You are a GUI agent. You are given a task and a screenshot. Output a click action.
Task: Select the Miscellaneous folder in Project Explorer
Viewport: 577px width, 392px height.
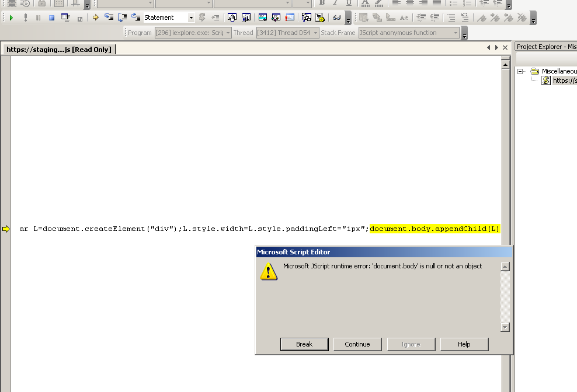pyautogui.click(x=558, y=71)
